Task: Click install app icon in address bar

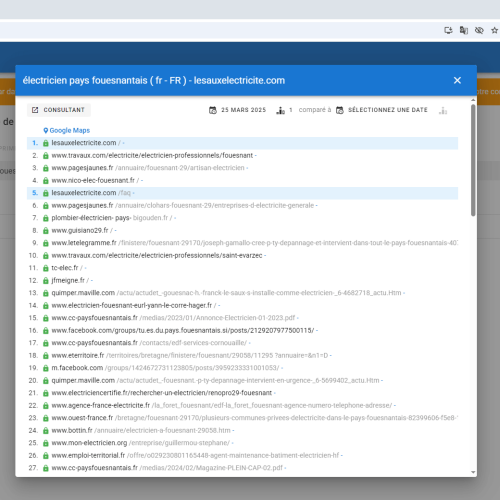Action: (448, 30)
